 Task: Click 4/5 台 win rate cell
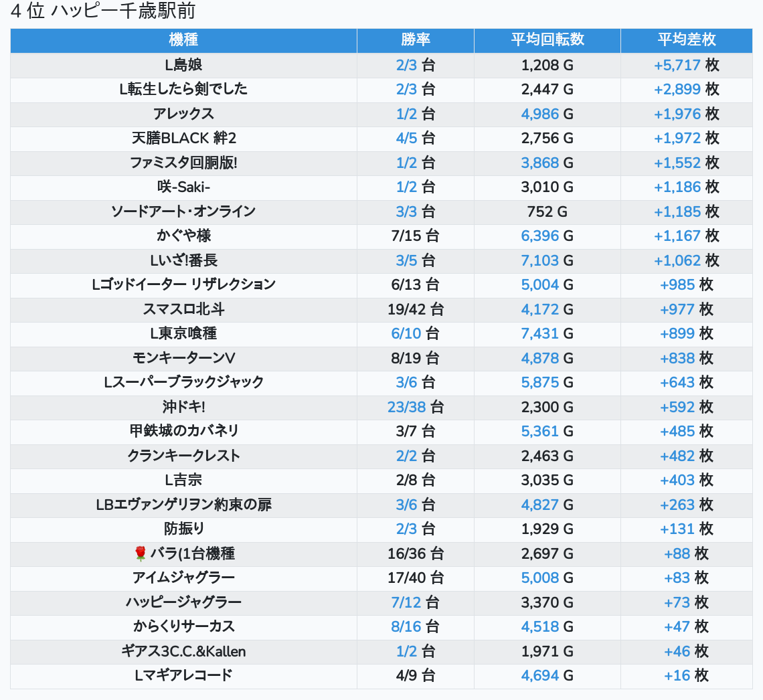point(416,138)
